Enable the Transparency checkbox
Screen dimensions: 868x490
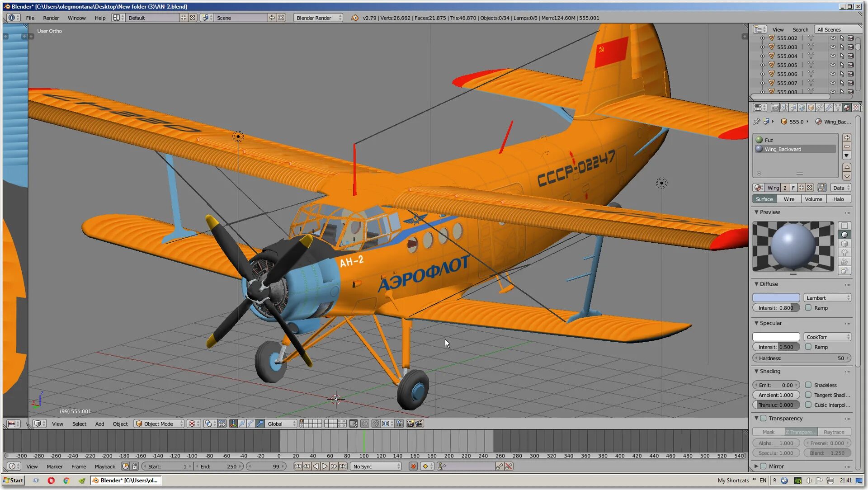[x=764, y=418]
